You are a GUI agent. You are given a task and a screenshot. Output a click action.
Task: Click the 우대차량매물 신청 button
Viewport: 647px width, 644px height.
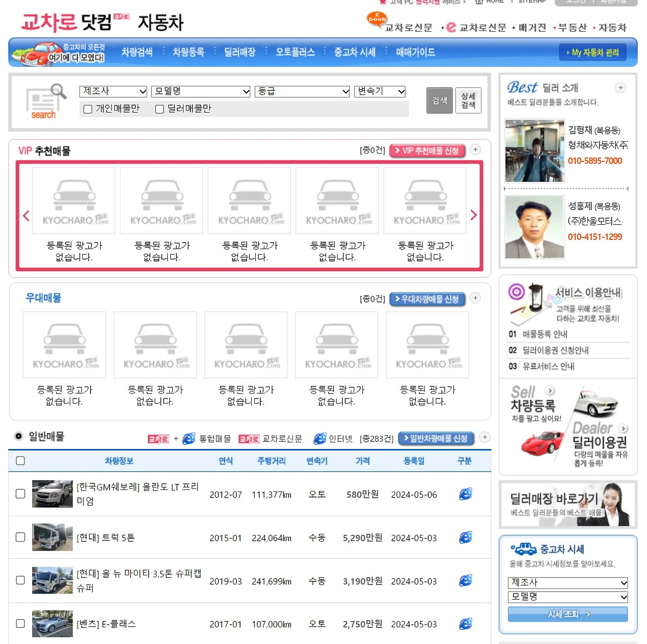427,299
